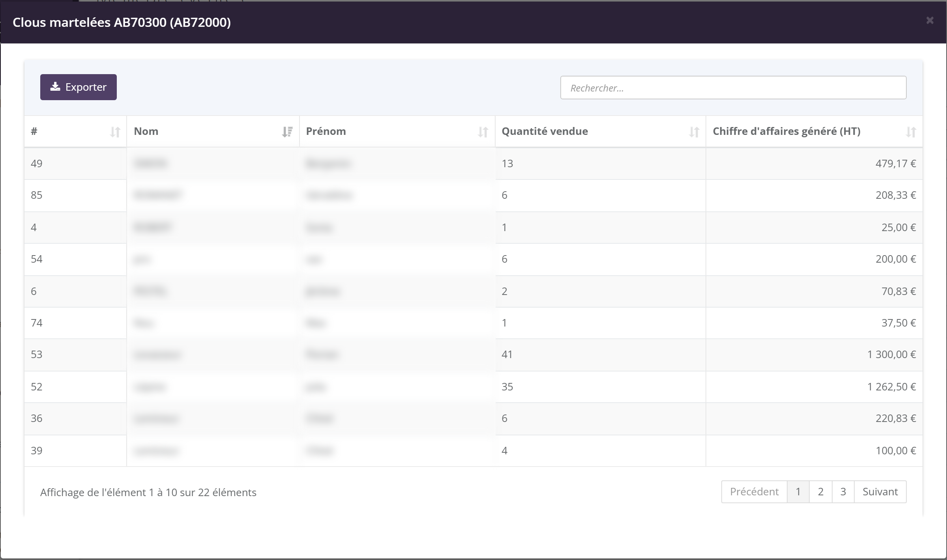Click row number 52 cell
This screenshot has width=947, height=560.
pyautogui.click(x=75, y=387)
